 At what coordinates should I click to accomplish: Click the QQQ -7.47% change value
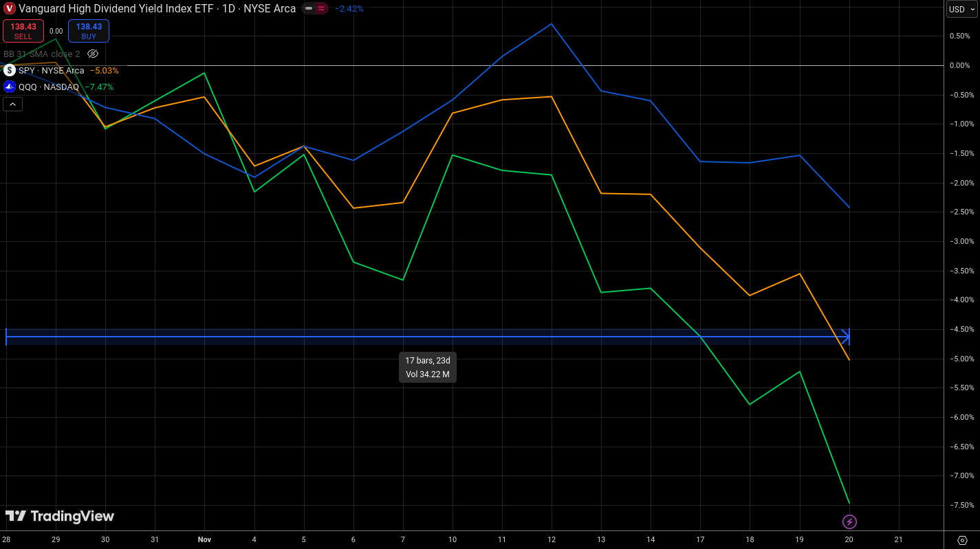click(99, 87)
